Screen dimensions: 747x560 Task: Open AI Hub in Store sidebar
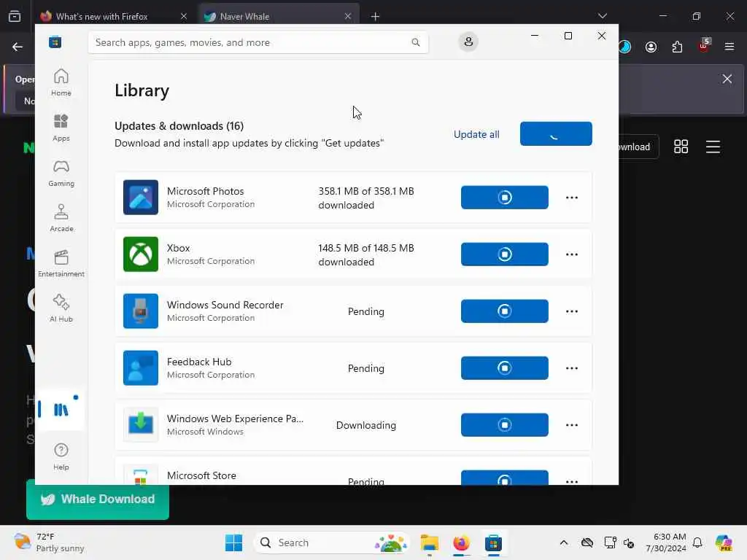coord(61,308)
